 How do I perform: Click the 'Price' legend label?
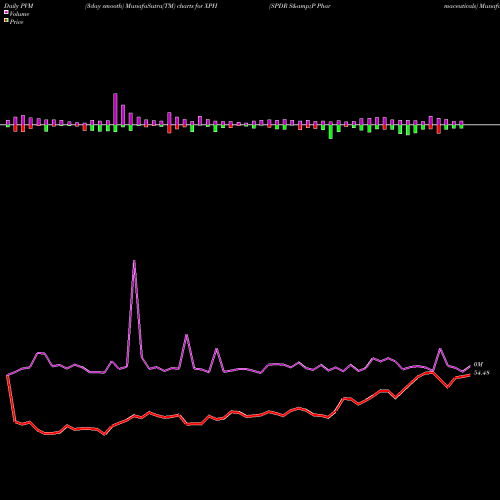(17, 22)
